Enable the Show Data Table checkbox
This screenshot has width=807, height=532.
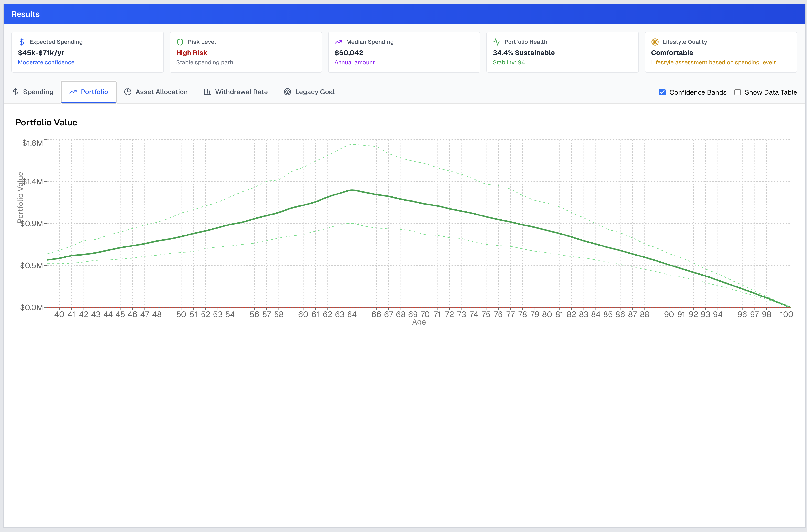point(737,92)
